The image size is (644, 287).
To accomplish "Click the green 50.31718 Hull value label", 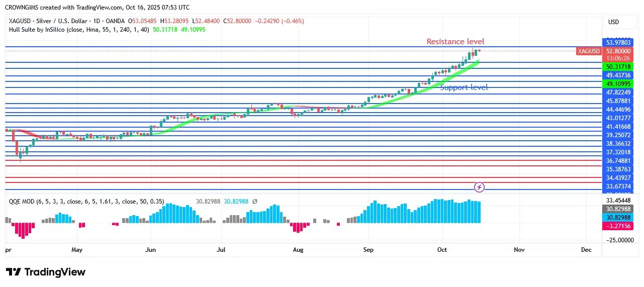I will pyautogui.click(x=618, y=67).
